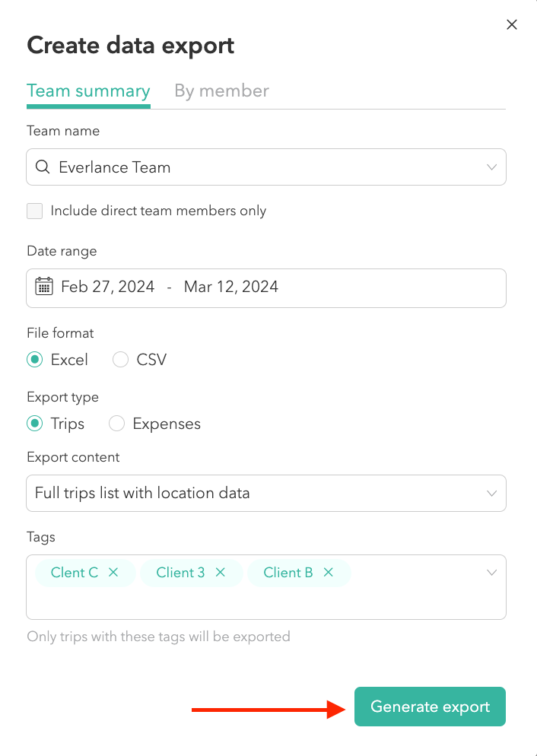Viewport: 537px width, 756px height.
Task: Choose Expenses export type
Action: pos(116,424)
